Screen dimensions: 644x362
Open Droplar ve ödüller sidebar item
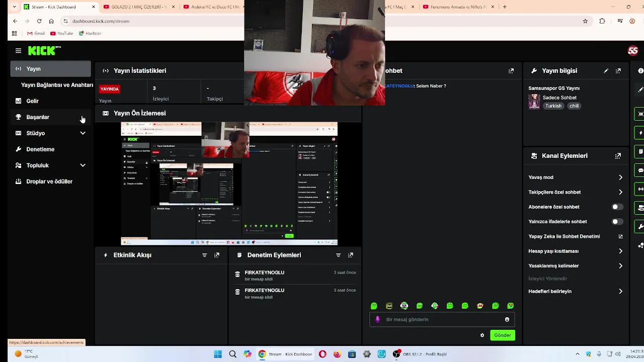[50, 182]
